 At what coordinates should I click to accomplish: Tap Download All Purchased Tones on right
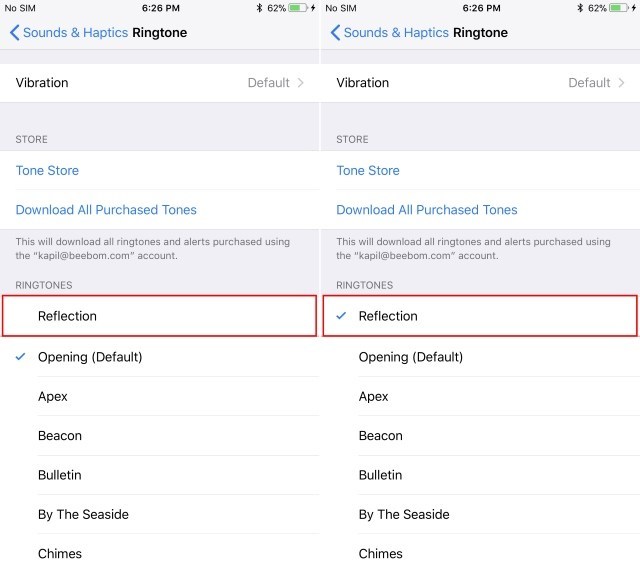coord(427,210)
